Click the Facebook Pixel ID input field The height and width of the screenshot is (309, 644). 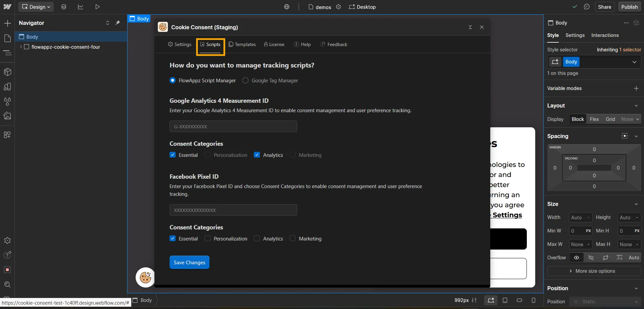click(x=233, y=210)
